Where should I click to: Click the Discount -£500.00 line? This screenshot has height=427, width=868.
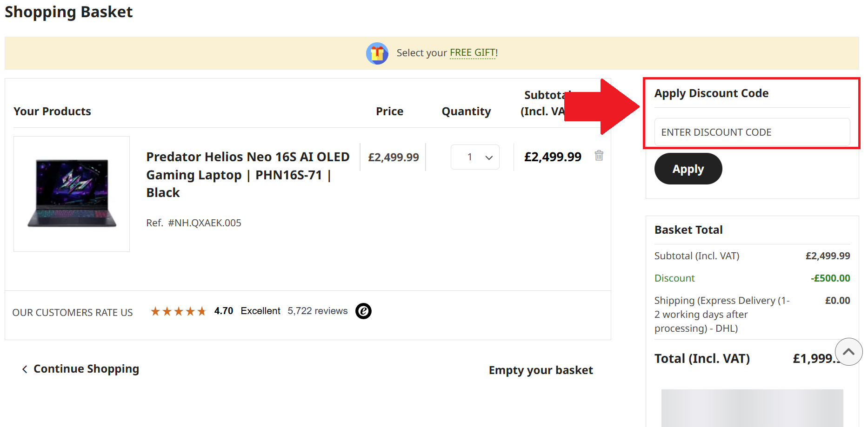click(x=752, y=278)
